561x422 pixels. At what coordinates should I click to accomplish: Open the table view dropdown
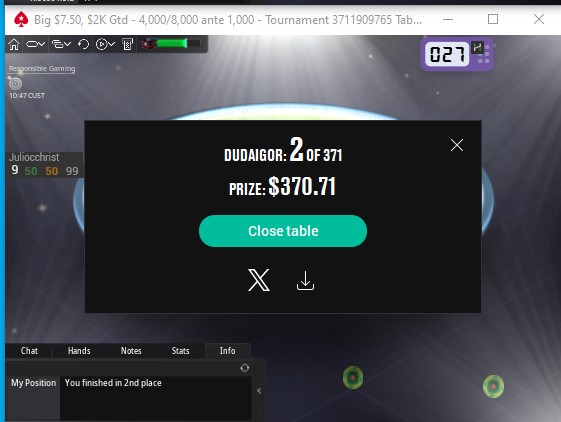click(35, 44)
